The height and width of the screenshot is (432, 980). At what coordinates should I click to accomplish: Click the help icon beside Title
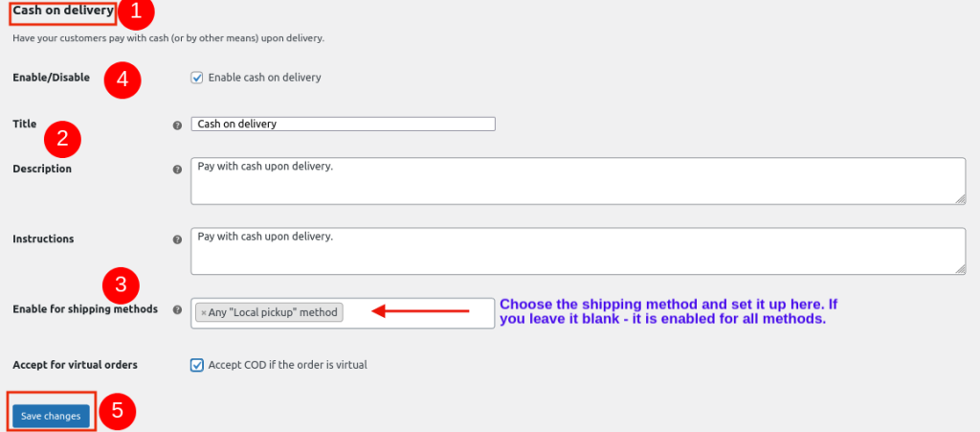[177, 125]
